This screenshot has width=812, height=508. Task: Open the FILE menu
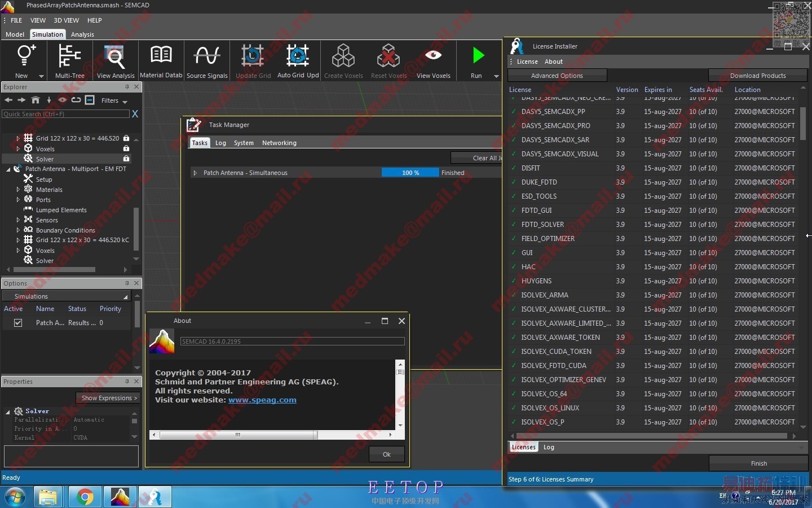[x=16, y=20]
